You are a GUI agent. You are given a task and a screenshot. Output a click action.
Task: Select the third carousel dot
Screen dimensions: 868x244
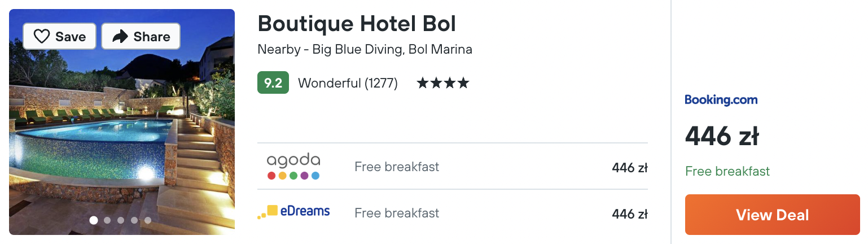(121, 220)
